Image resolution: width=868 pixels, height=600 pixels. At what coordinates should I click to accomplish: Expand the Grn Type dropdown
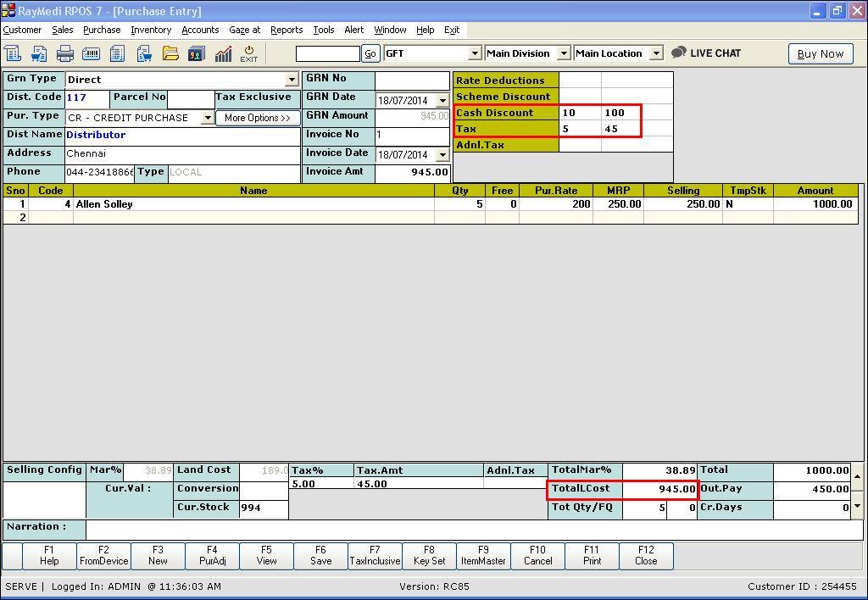click(292, 80)
